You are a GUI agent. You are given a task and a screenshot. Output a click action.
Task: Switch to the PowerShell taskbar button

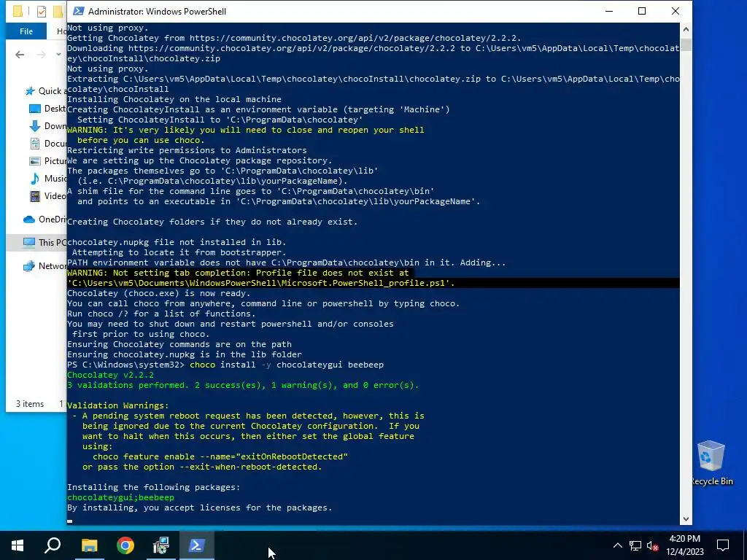pos(197,545)
